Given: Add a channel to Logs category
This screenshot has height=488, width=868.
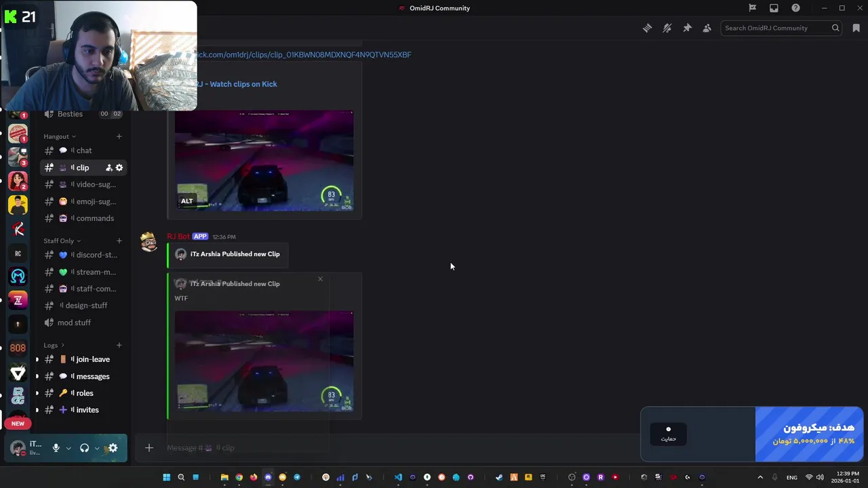Looking at the screenshot, I should point(119,345).
